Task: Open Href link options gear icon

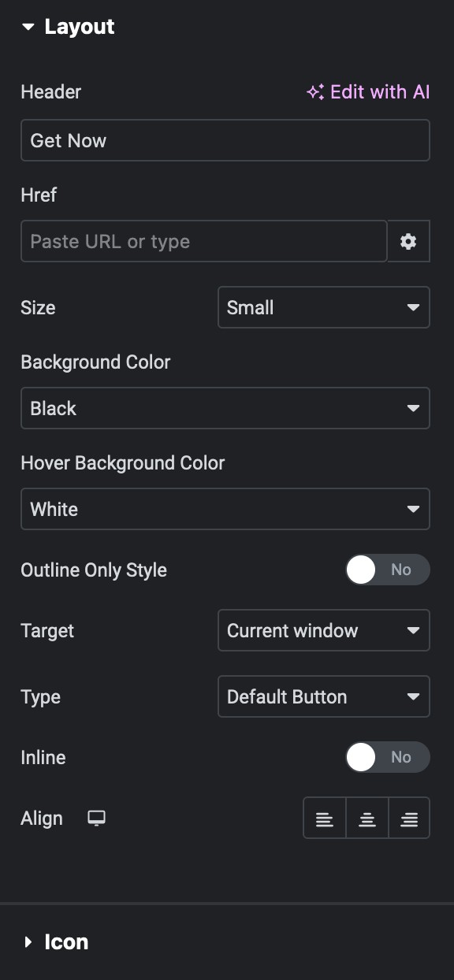Action: click(x=408, y=241)
